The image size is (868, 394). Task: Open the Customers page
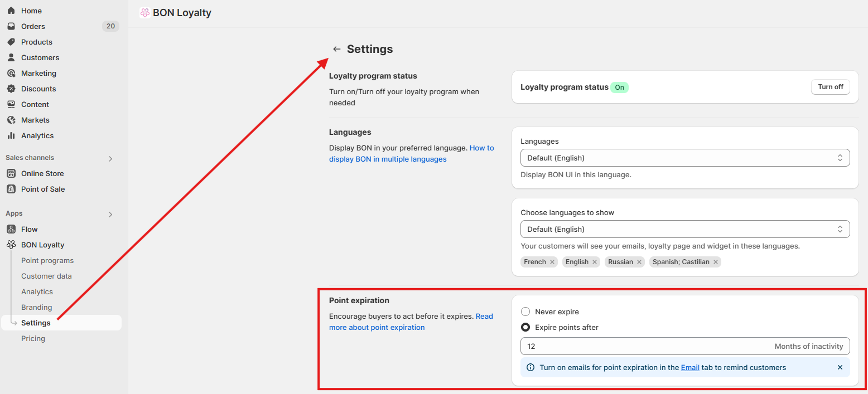40,57
